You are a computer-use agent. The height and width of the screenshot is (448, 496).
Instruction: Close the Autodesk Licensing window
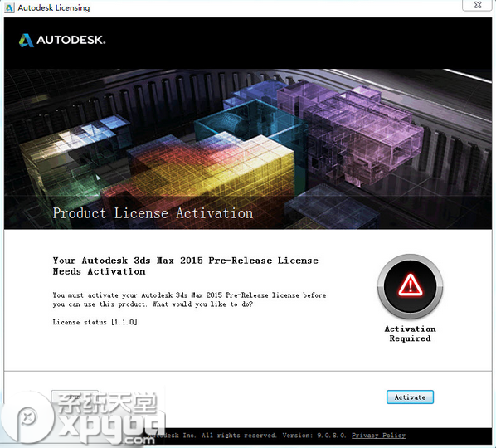point(477,5)
